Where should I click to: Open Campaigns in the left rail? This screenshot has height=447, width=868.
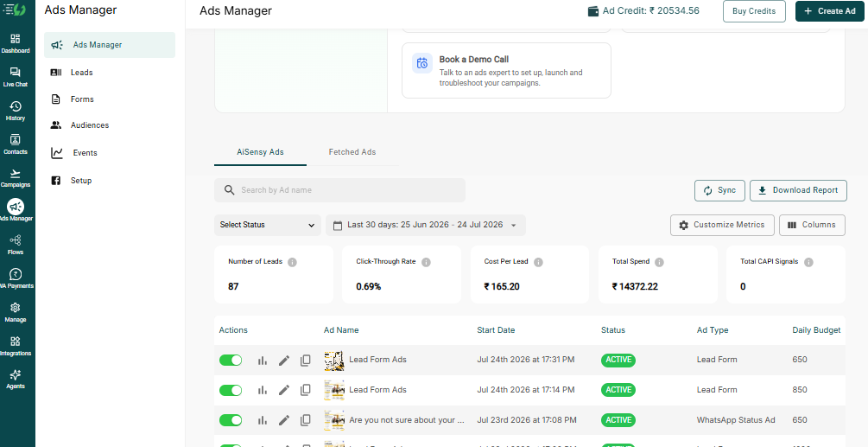(x=16, y=178)
